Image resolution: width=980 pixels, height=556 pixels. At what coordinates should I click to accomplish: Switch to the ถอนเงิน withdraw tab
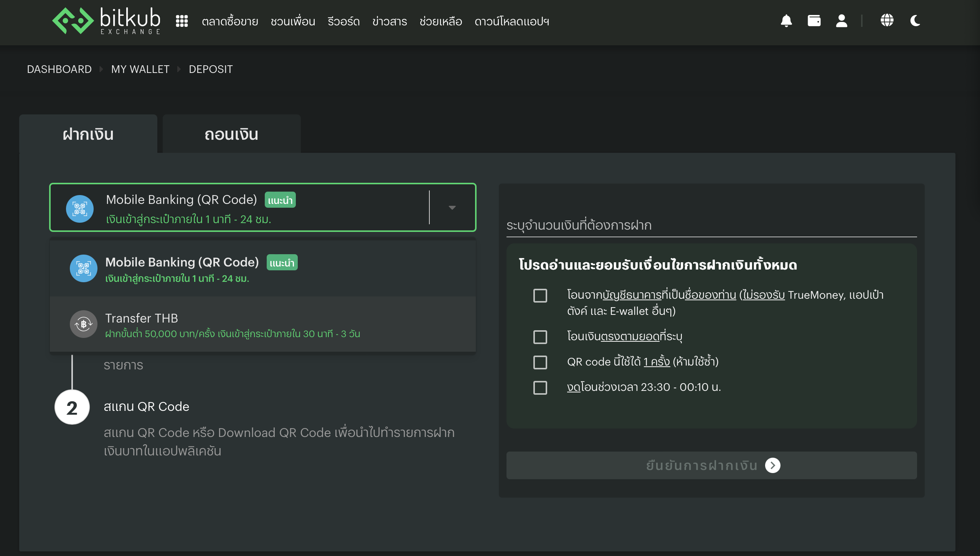(231, 134)
